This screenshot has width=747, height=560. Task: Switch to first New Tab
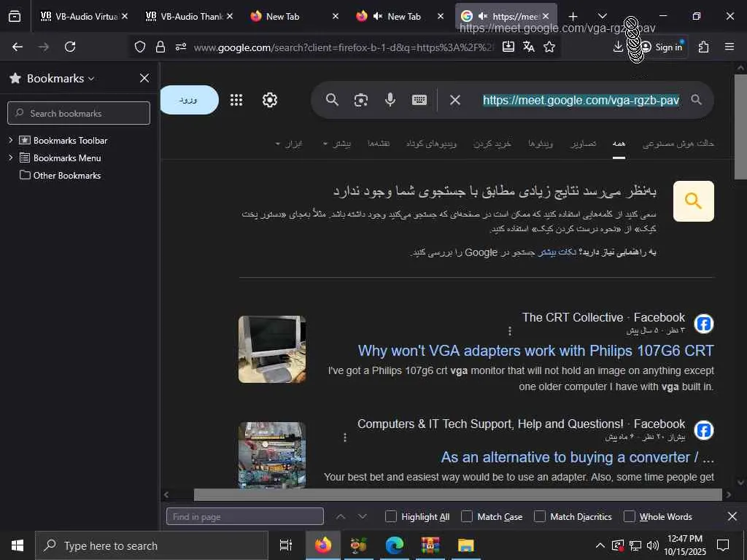[x=295, y=17]
